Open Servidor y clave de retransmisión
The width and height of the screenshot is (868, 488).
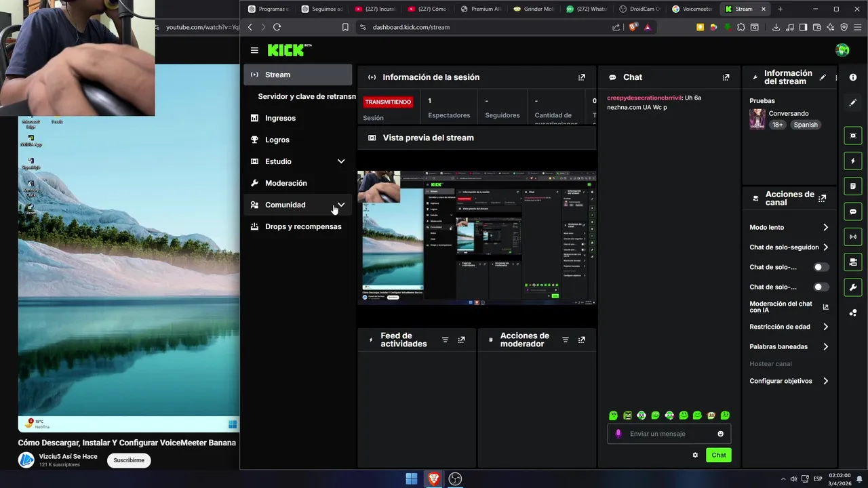pyautogui.click(x=307, y=96)
